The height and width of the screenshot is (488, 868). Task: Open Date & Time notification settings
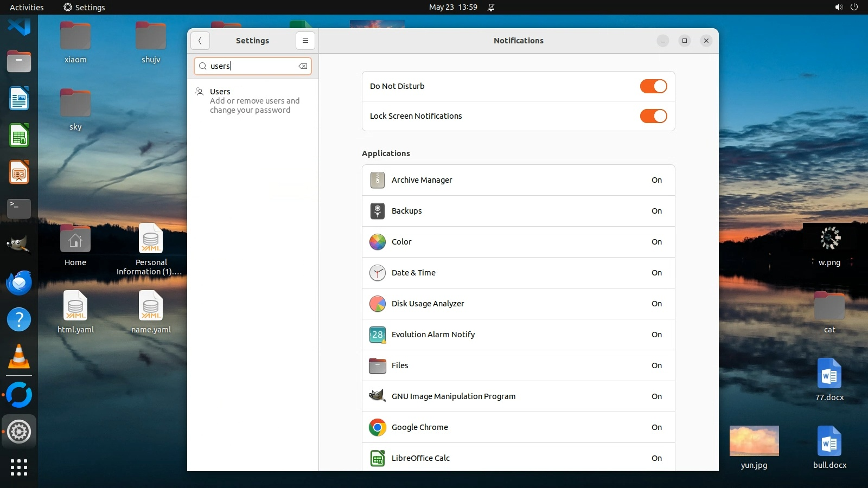tap(518, 273)
